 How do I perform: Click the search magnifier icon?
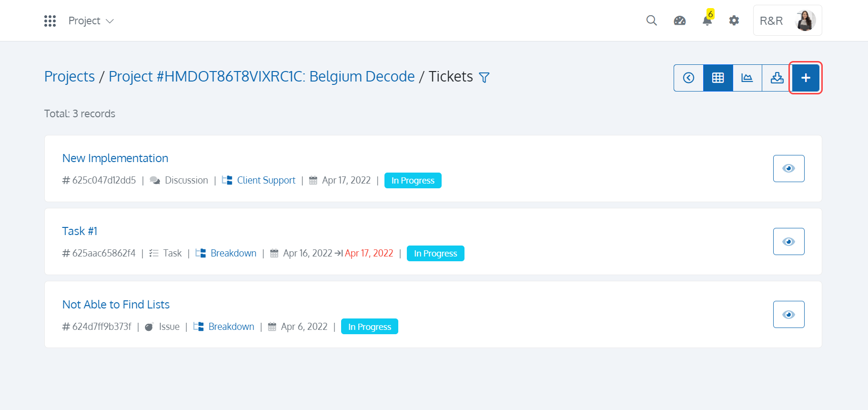(x=652, y=20)
